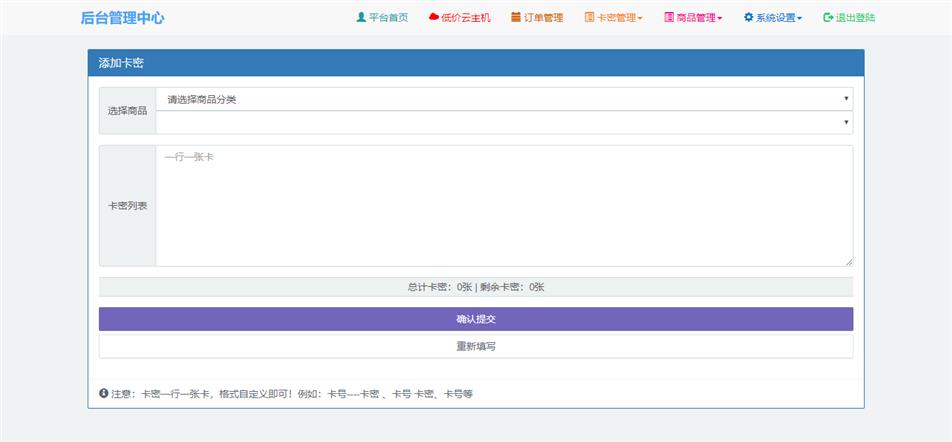Expand the 系统设置 dropdown menu
952x442 pixels.
[x=773, y=18]
